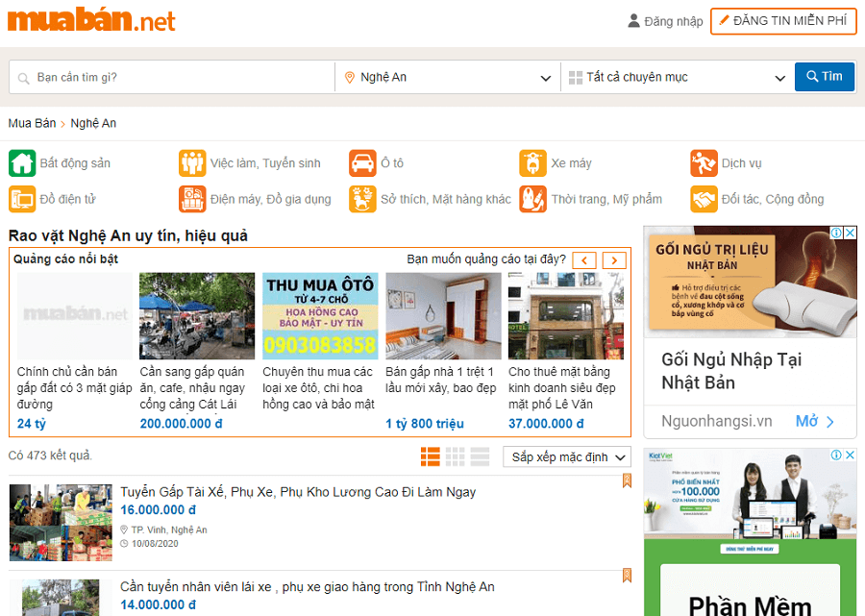The image size is (865, 616).
Task: Open the Thời trang, Mỹ phẩm link
Action: pyautogui.click(x=606, y=199)
